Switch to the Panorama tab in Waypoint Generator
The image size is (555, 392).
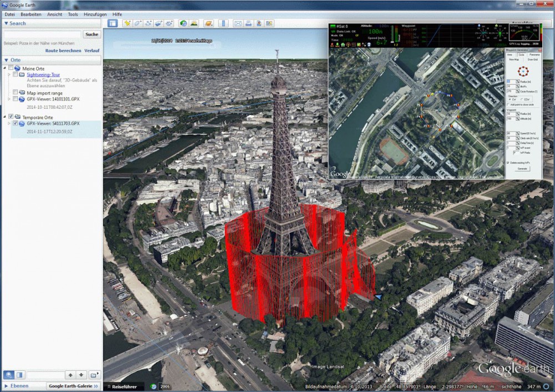pyautogui.click(x=534, y=54)
